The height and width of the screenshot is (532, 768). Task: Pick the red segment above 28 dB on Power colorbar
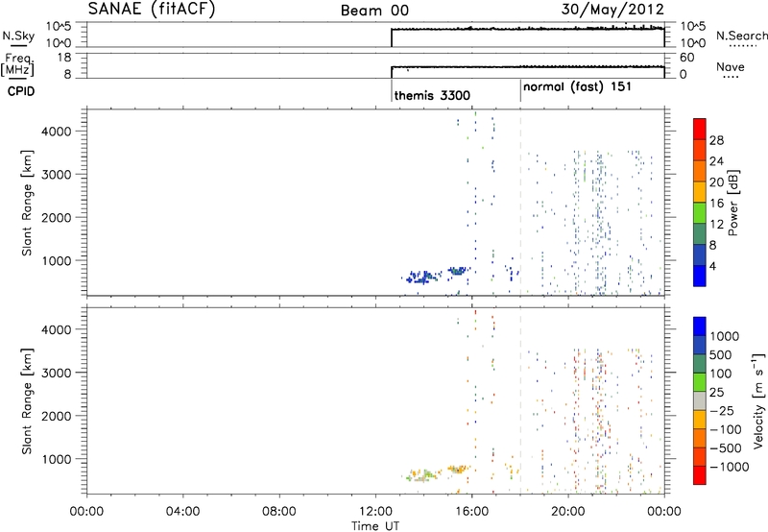[700, 129]
